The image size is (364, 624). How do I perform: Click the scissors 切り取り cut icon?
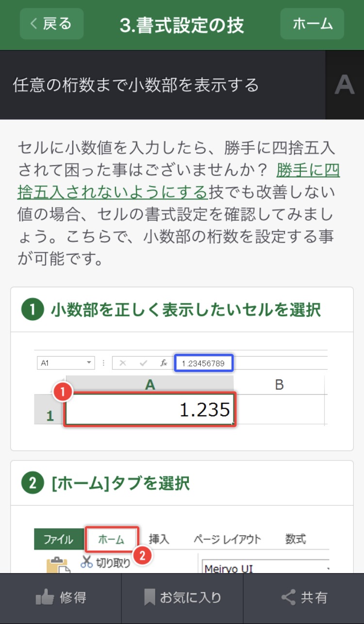(x=87, y=562)
